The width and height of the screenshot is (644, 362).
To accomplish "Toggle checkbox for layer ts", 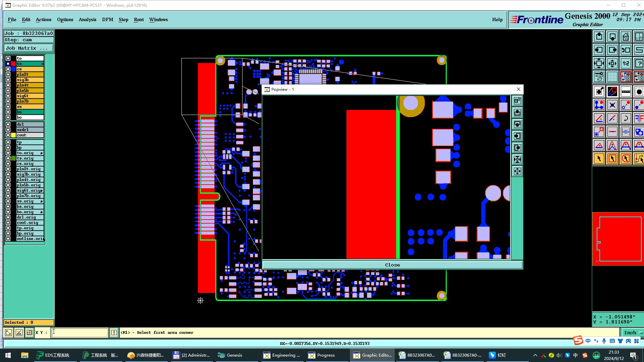I will (8, 64).
